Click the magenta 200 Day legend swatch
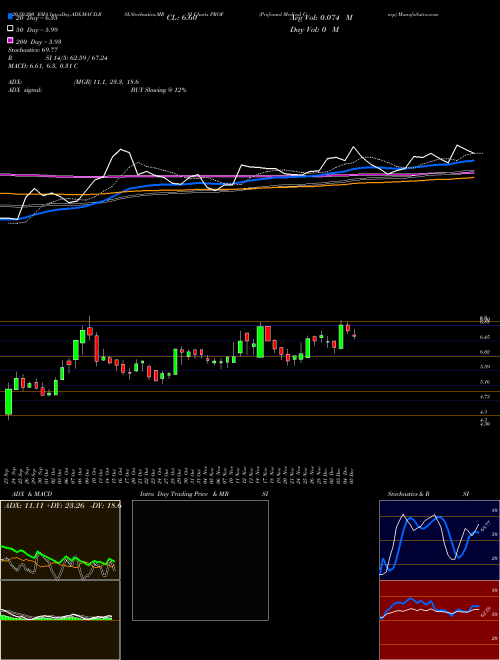This screenshot has height=660, width=500. (10, 40)
